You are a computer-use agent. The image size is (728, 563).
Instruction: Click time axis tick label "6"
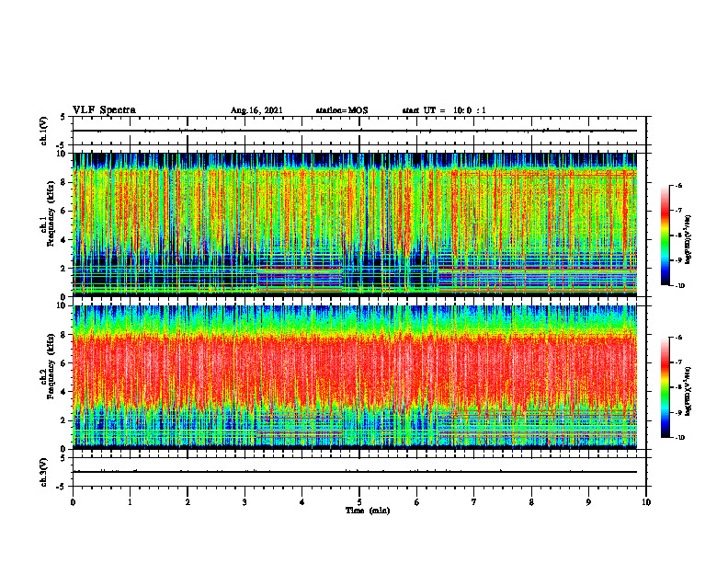point(417,502)
